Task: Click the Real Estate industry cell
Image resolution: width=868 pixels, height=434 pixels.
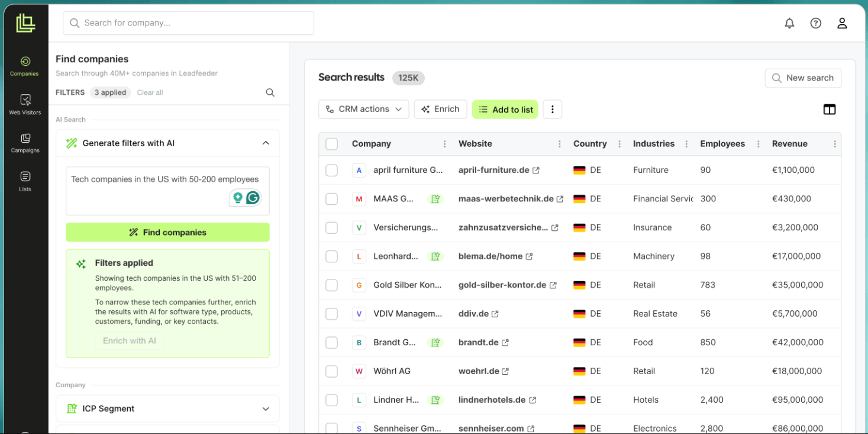Action: pos(655,314)
